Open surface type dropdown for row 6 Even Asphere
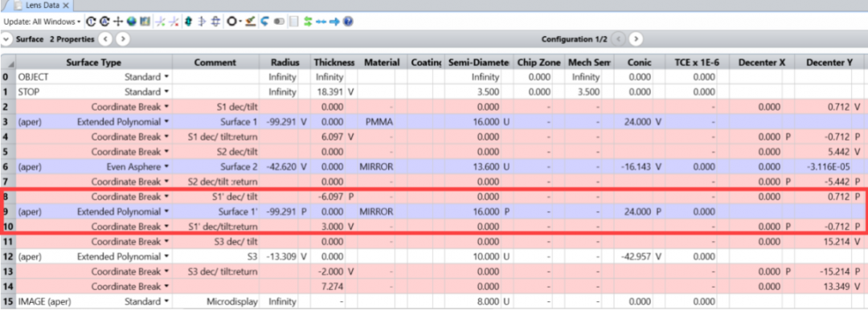The height and width of the screenshot is (310, 868). click(166, 166)
